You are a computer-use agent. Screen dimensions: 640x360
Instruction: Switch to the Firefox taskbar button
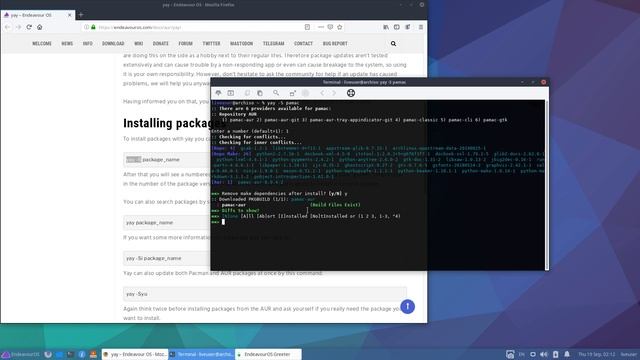[135, 354]
